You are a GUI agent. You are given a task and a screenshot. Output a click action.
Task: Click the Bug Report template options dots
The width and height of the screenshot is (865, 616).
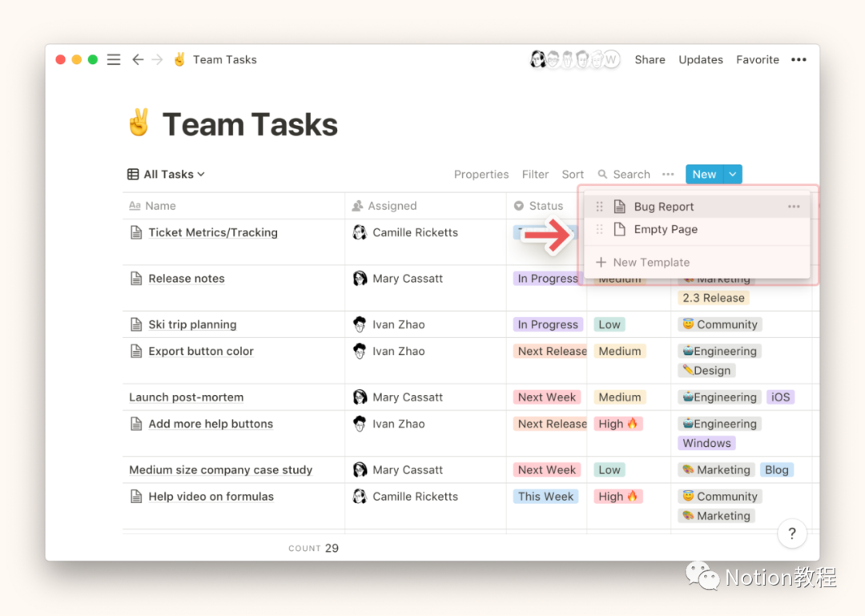pos(793,207)
